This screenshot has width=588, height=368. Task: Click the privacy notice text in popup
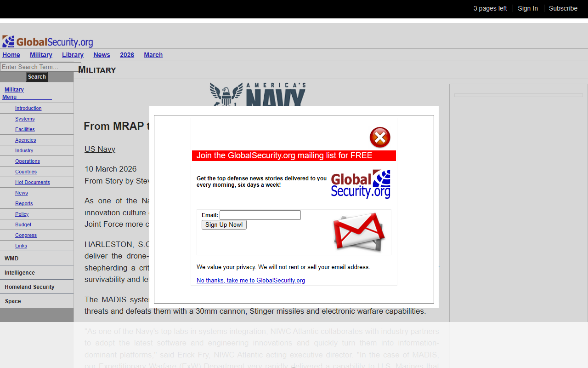283,267
